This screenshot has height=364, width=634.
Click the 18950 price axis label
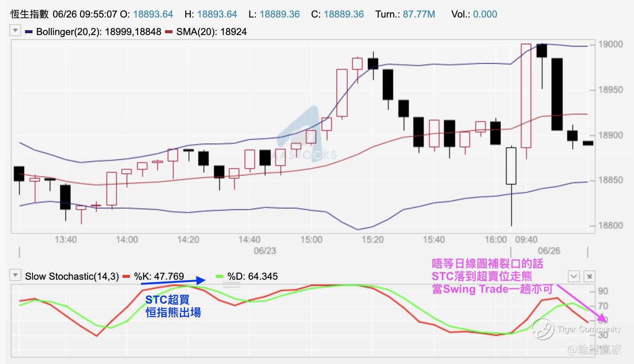[610, 90]
